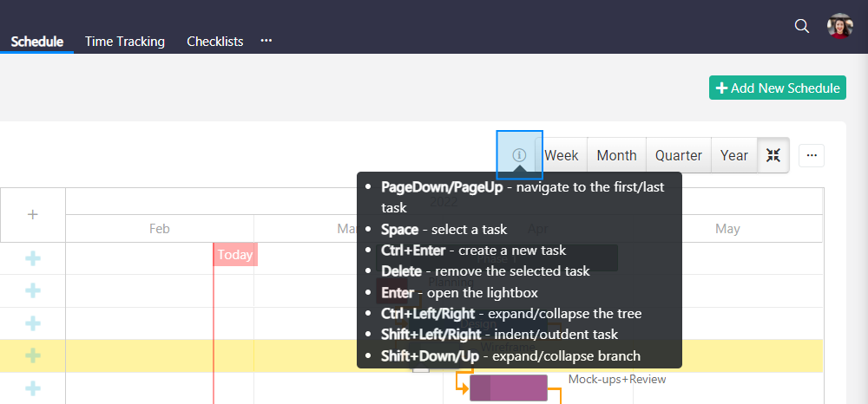Switch timeline scale to Month
The width and height of the screenshot is (868, 404).
616,155
